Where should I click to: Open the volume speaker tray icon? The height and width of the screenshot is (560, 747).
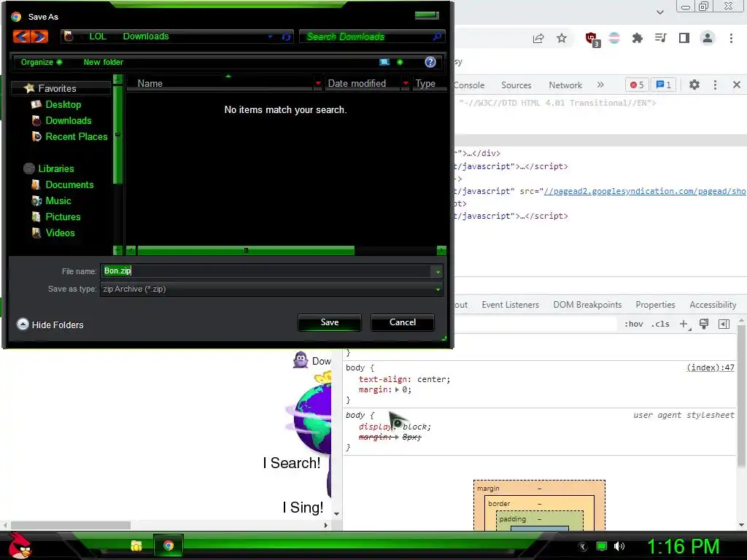619,546
